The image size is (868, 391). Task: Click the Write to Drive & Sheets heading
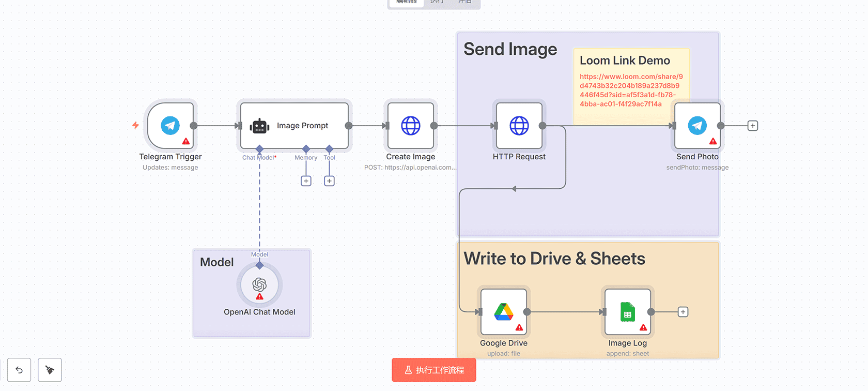pyautogui.click(x=554, y=259)
